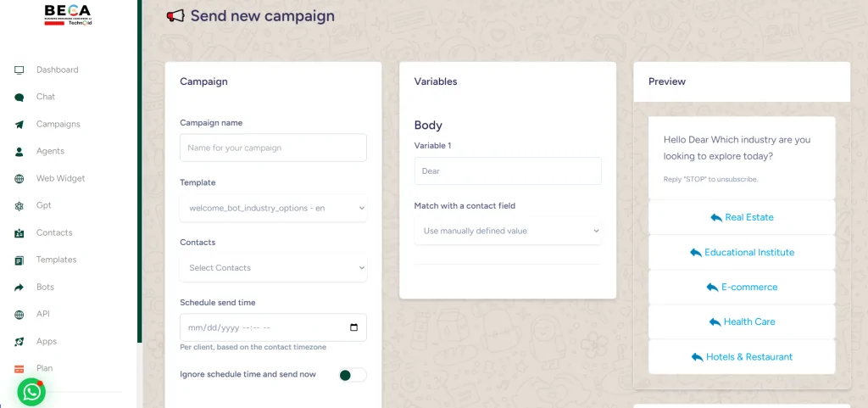Click the Chat bubble icon in sidebar
868x408 pixels.
(x=19, y=97)
